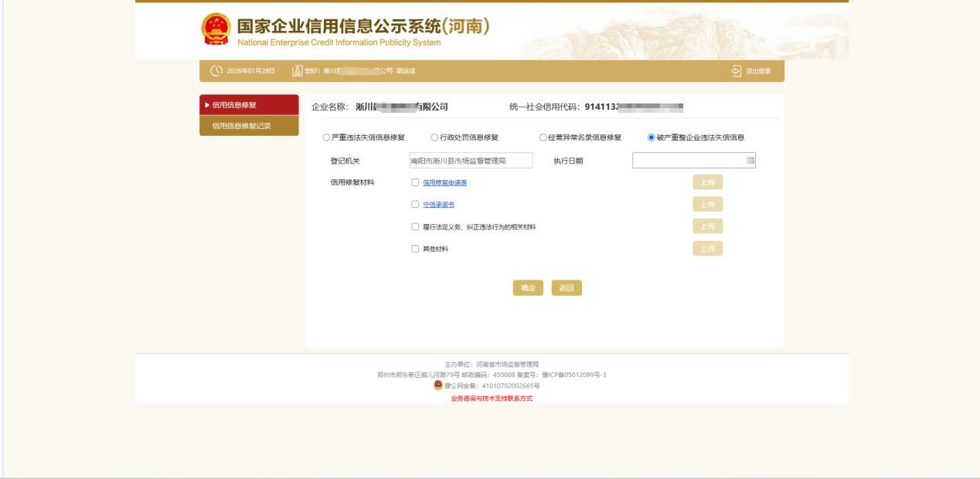
Task: Open the 守信承诺书 document link
Action: tap(438, 205)
